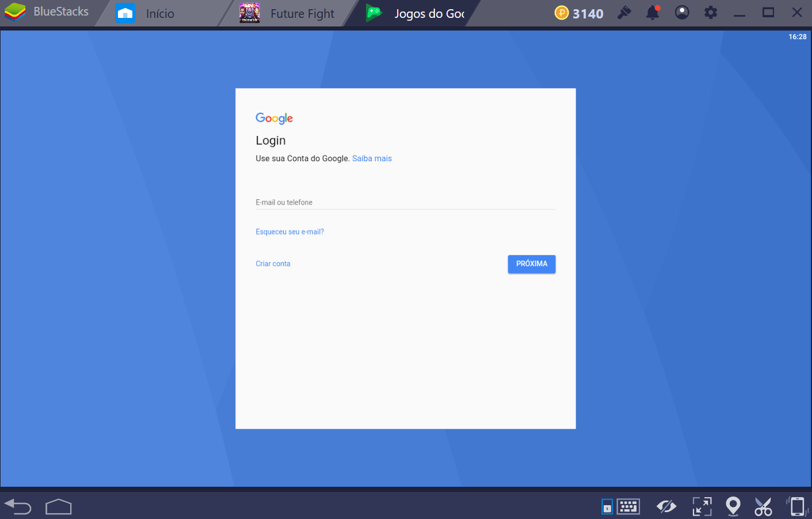Toggle the eye visibility icon in bottom bar
The image size is (812, 519).
[666, 506]
